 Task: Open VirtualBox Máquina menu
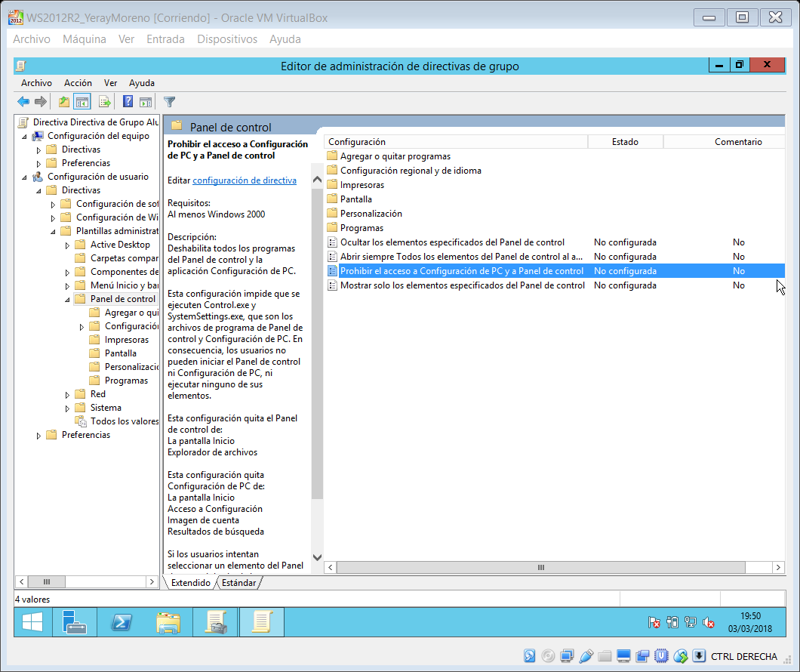pyautogui.click(x=85, y=39)
